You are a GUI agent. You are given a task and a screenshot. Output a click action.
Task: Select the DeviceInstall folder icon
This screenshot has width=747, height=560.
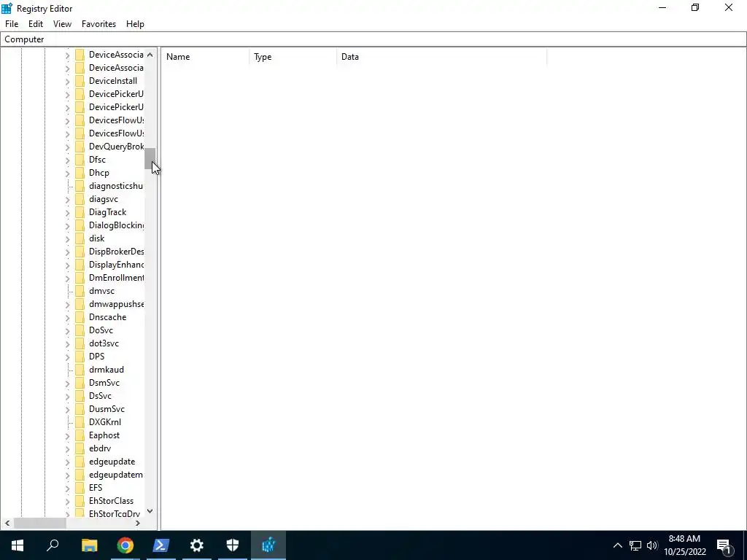click(x=80, y=81)
